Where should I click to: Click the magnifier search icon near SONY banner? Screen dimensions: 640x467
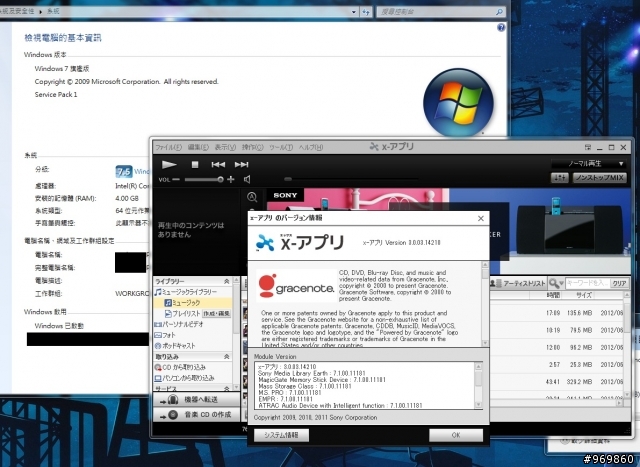[x=252, y=197]
